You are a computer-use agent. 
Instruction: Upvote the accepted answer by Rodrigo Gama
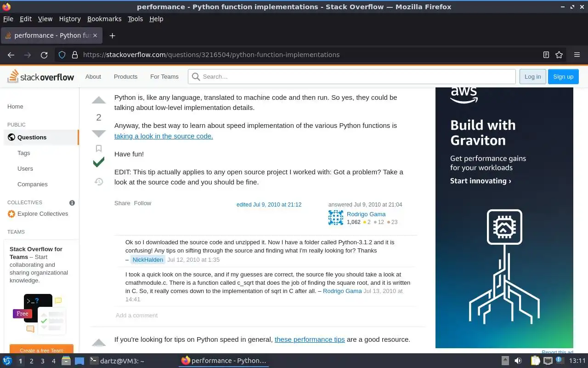tap(99, 100)
